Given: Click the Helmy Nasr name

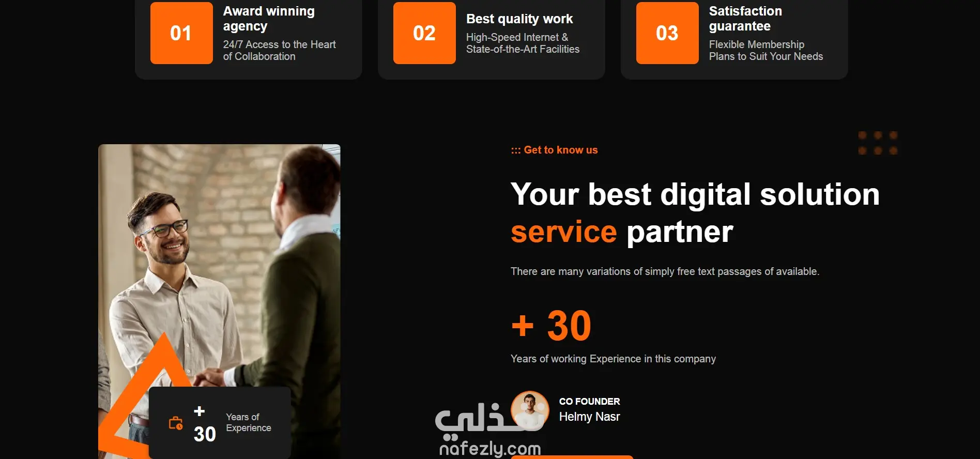Looking at the screenshot, I should pyautogui.click(x=589, y=417).
